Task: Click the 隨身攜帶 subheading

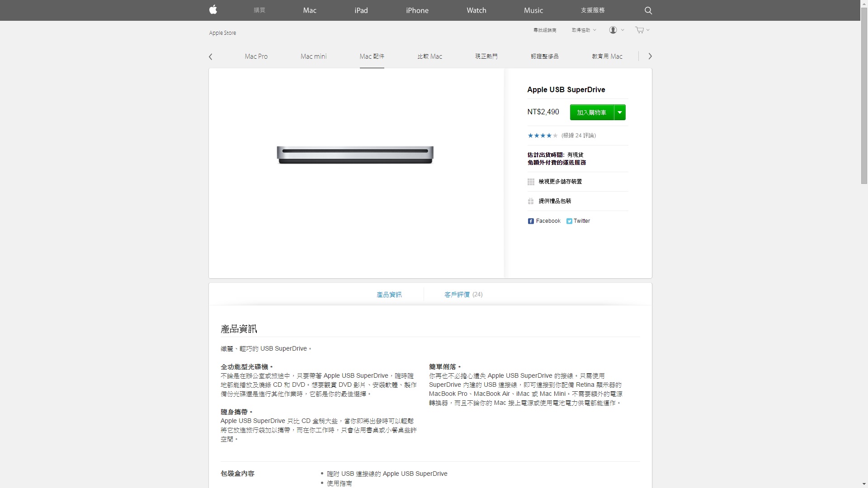Action: 236,412
